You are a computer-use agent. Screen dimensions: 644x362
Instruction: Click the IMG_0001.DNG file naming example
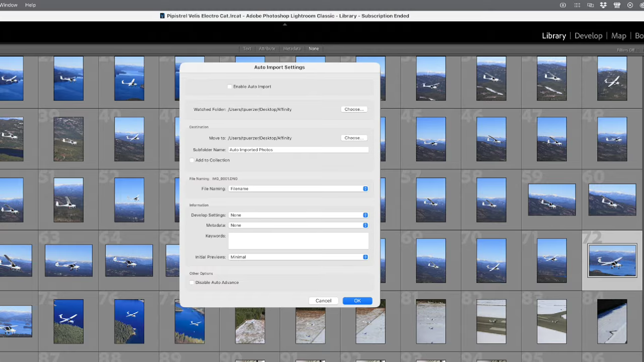tap(225, 179)
